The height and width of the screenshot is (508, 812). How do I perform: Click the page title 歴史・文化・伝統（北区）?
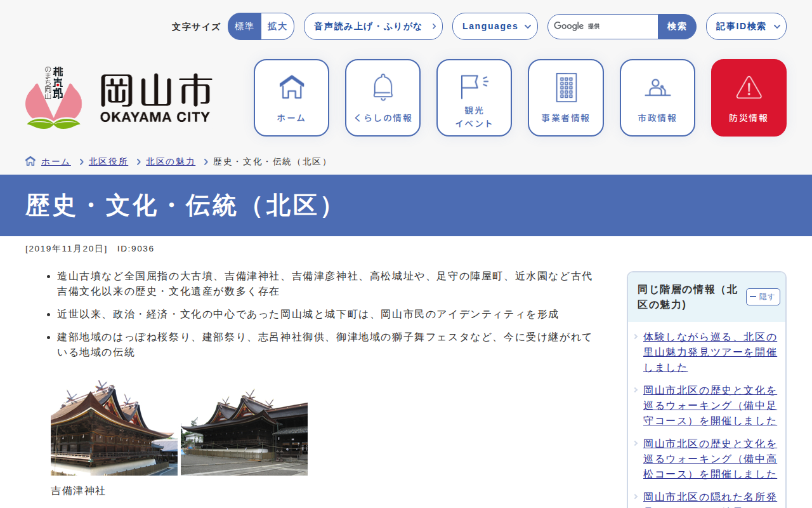pos(180,206)
